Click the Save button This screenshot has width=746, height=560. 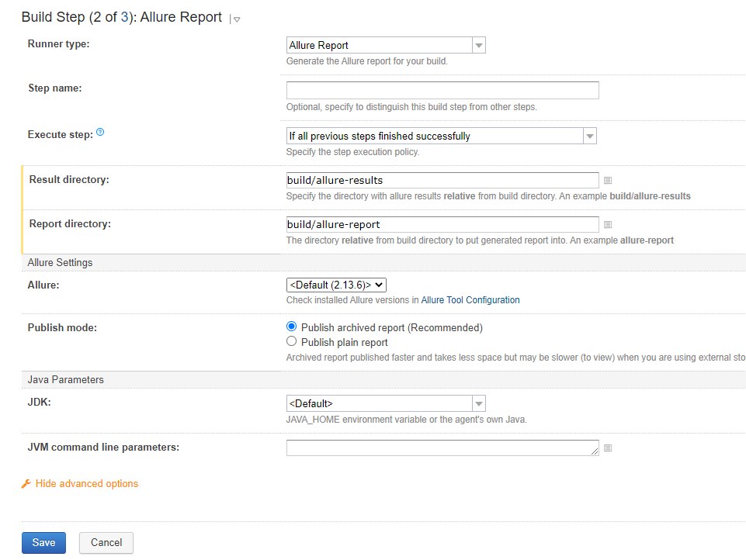tap(43, 542)
